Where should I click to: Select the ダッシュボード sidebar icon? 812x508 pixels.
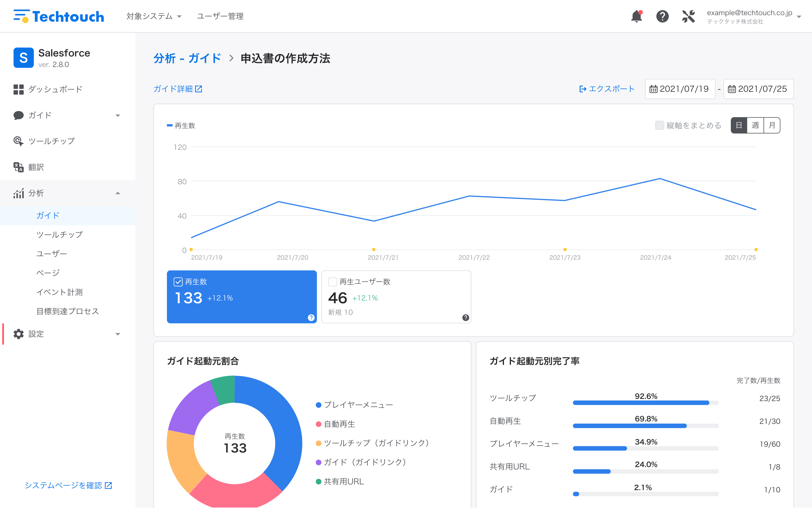[19, 89]
